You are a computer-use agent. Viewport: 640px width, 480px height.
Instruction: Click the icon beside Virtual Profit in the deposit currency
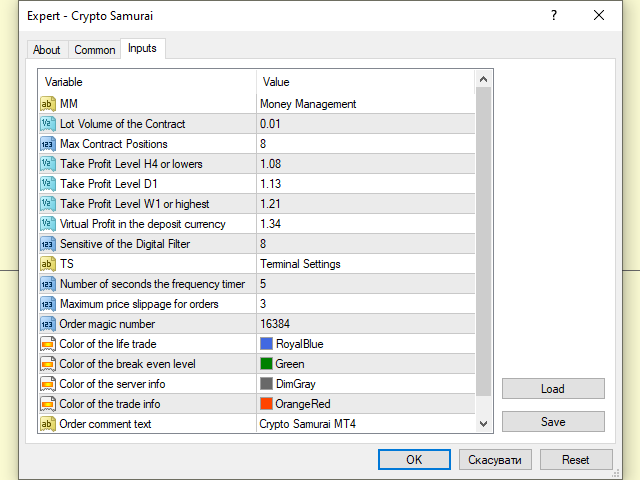point(48,224)
